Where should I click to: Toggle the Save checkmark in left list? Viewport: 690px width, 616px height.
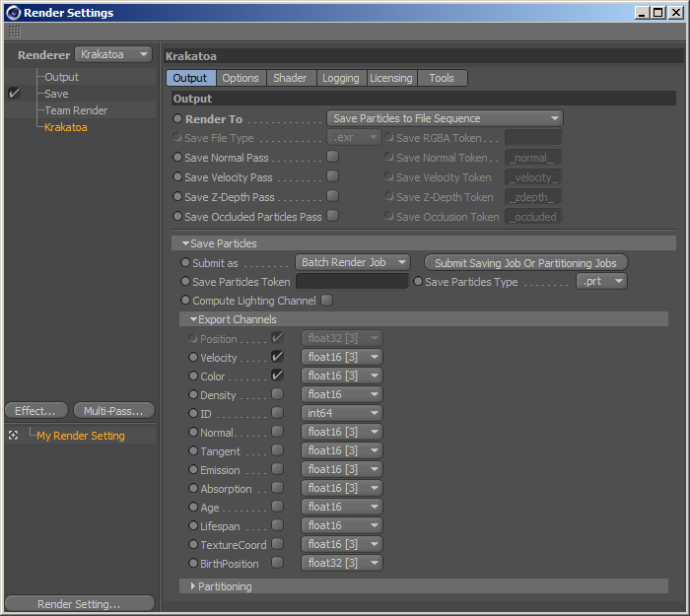(14, 93)
